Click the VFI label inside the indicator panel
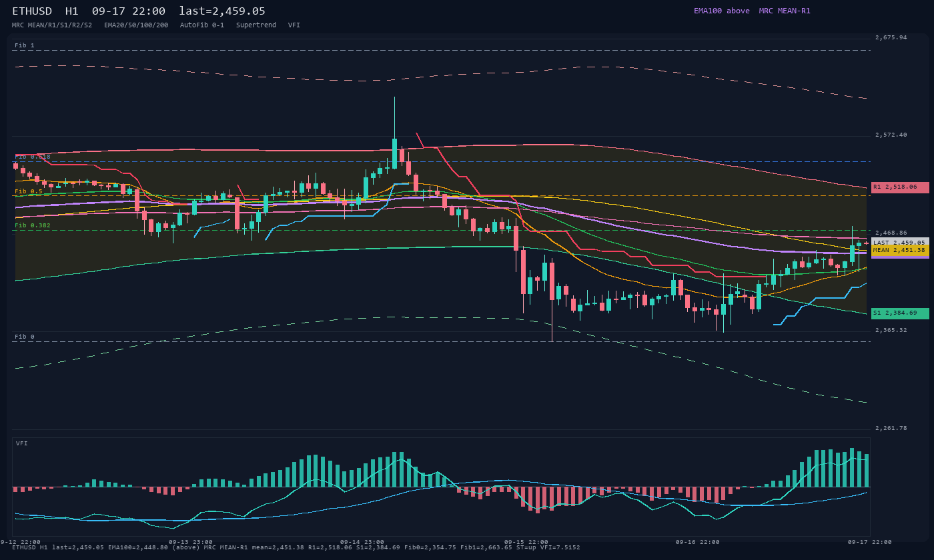This screenshot has width=934, height=560. (x=22, y=443)
